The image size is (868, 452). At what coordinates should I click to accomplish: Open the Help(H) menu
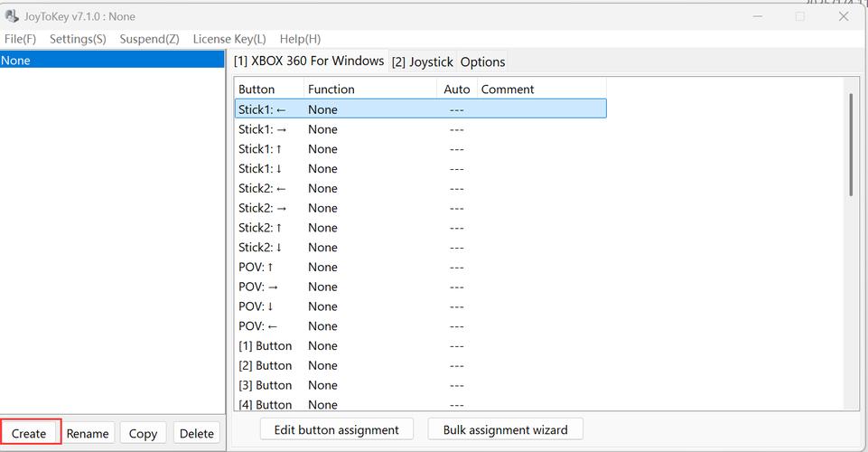pos(300,39)
